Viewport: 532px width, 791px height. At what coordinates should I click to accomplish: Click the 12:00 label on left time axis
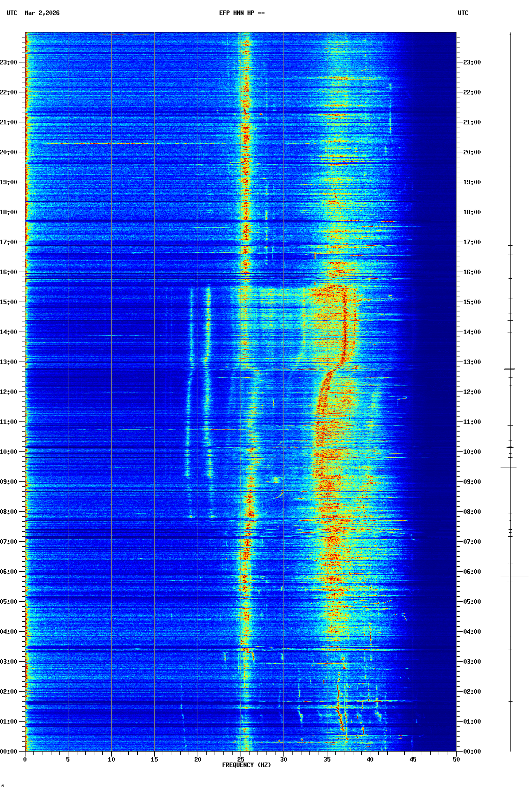[x=8, y=392]
